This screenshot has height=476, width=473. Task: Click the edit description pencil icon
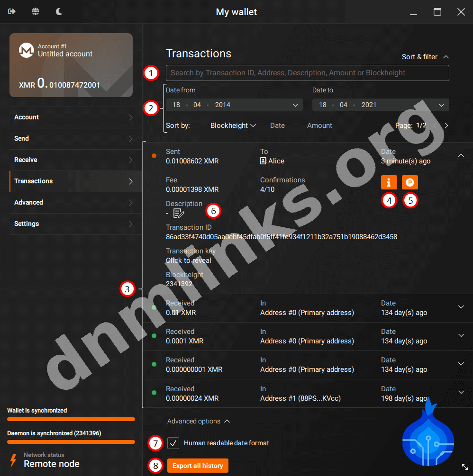tap(179, 213)
